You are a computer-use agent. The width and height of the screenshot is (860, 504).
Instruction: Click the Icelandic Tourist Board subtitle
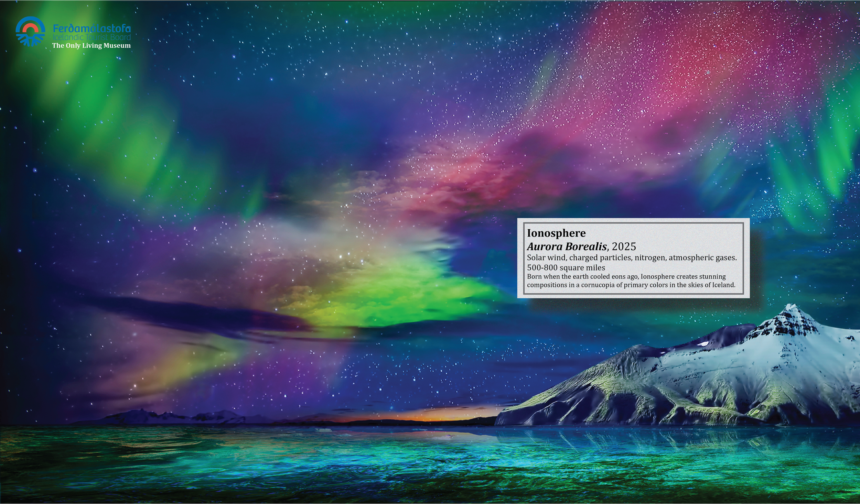click(92, 37)
